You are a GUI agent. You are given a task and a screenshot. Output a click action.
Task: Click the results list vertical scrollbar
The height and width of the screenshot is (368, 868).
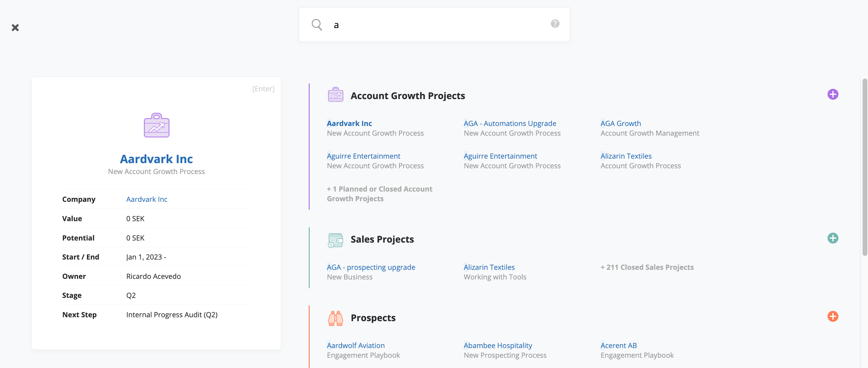pyautogui.click(x=864, y=167)
